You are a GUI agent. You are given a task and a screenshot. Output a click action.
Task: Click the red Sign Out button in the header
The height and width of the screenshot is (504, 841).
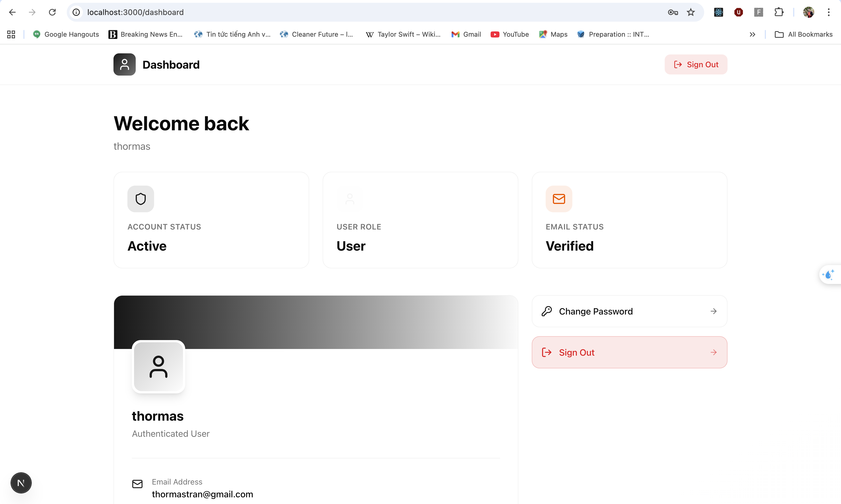click(x=696, y=64)
